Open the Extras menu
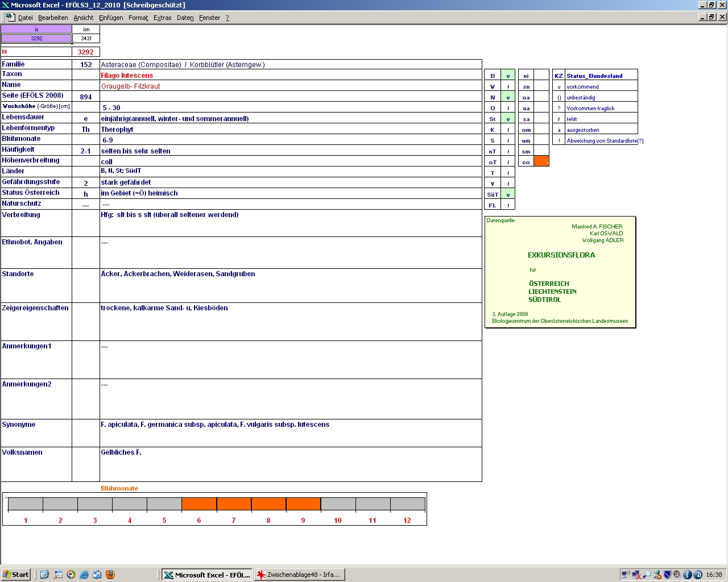This screenshot has height=582, width=728. pyautogui.click(x=162, y=18)
